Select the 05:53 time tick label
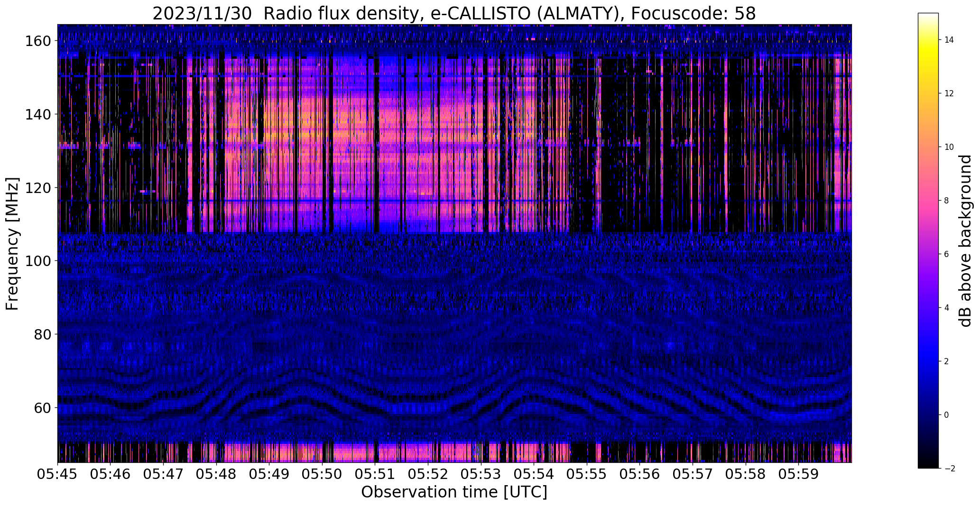Viewport: 980px width, 506px height. (x=481, y=474)
